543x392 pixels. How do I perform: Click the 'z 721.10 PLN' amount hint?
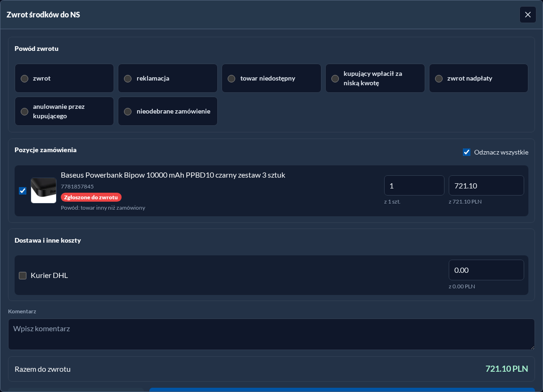coord(465,202)
